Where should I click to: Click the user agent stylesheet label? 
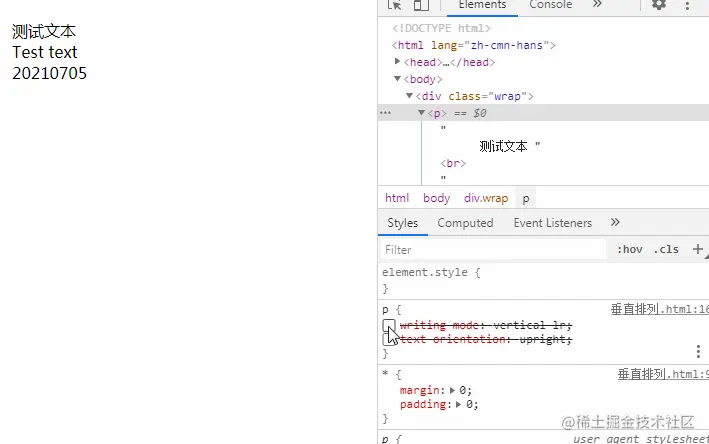click(641, 439)
